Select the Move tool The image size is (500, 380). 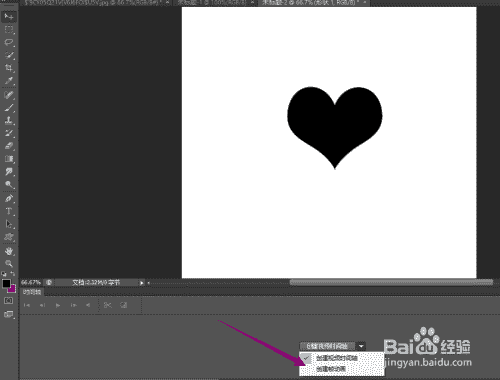coord(9,16)
